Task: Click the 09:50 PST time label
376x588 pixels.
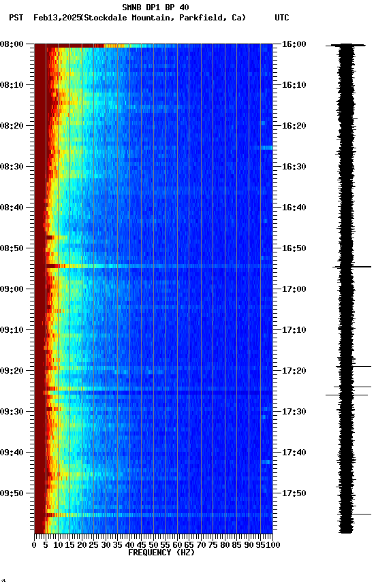Action: 12,493
